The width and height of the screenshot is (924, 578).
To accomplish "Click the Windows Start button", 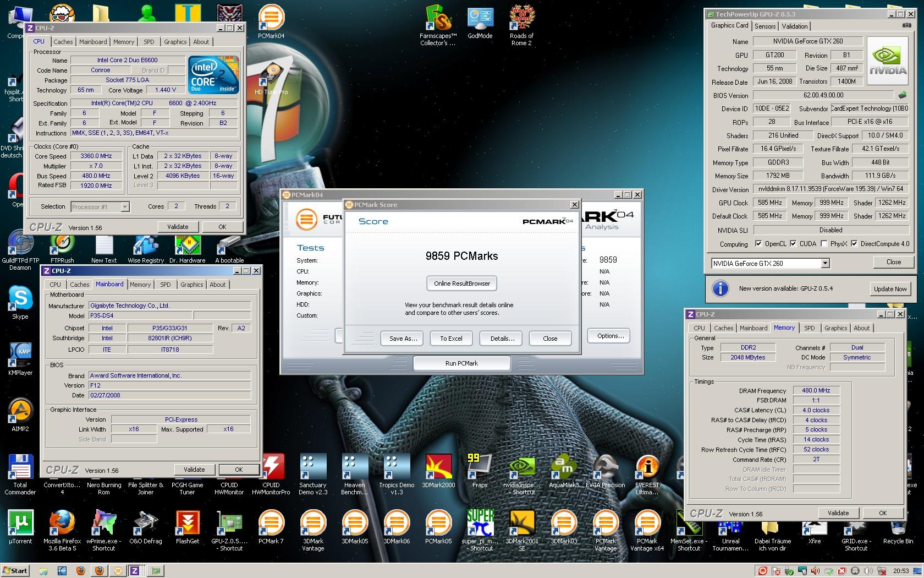I will tap(15, 571).
